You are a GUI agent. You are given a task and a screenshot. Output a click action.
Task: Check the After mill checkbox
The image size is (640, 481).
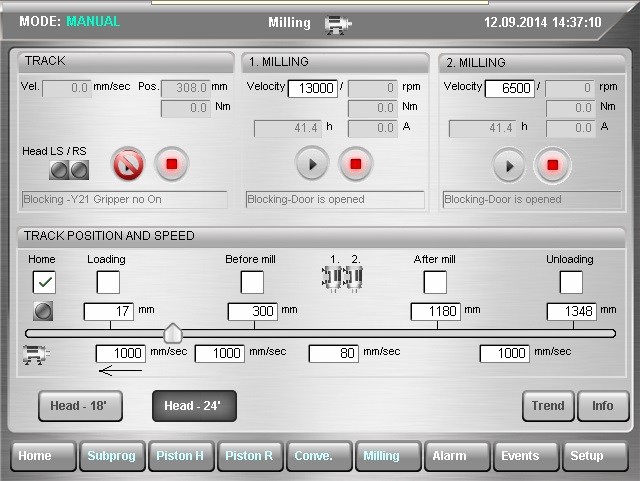[435, 282]
